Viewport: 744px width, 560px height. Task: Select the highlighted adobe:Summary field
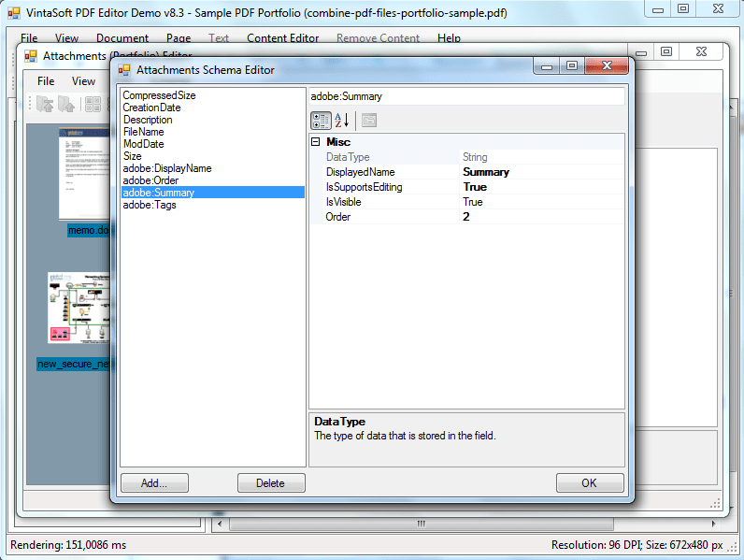(212, 193)
